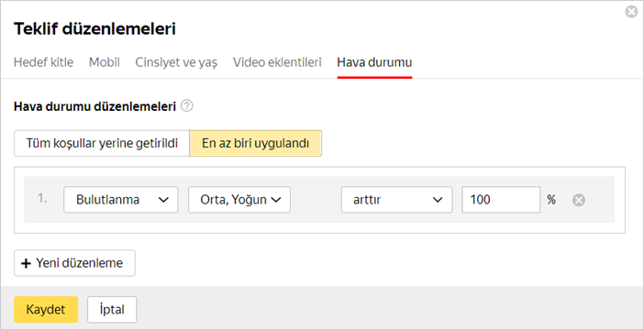Viewport: 644px width, 330px height.
Task: Save changes with the Kaydet button
Action: click(46, 310)
